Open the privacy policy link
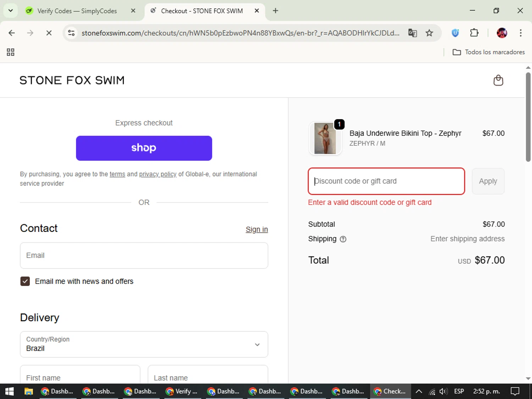Viewport: 532px width, 399px height. (x=158, y=174)
